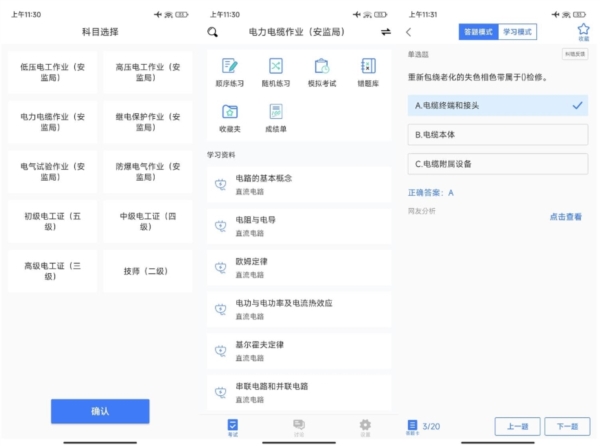
Task: Tap the star 收藏 favorite icon
Action: tap(583, 32)
